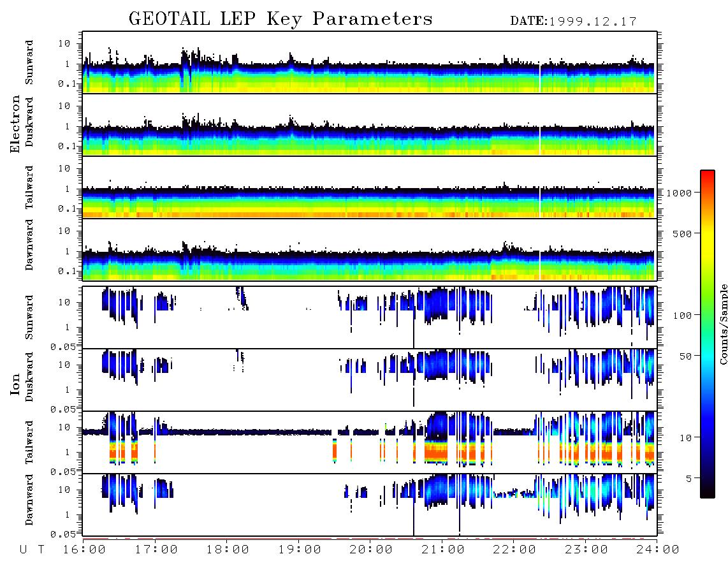This screenshot has height=561, width=728.
Task: Open the Ion Sunward spectrogram panel
Action: click(370, 317)
